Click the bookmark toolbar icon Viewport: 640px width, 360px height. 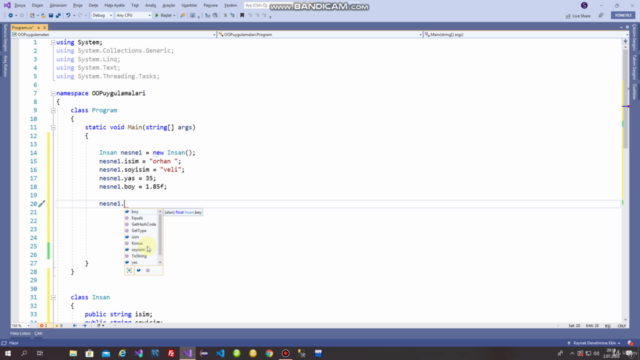[x=242, y=16]
